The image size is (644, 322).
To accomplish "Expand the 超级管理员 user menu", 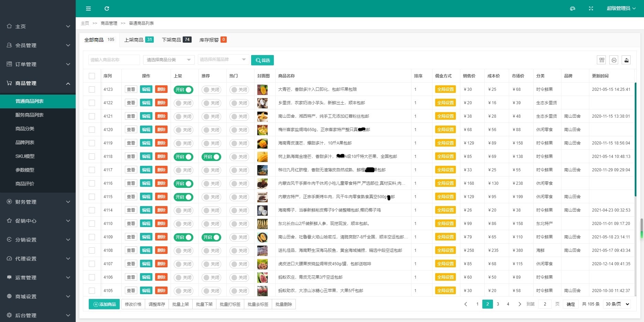I will pyautogui.click(x=621, y=9).
